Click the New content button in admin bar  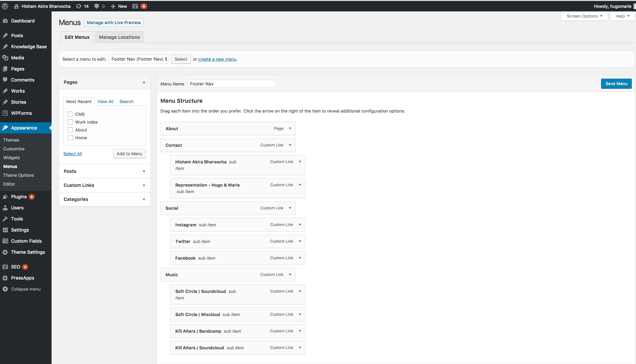tap(119, 6)
